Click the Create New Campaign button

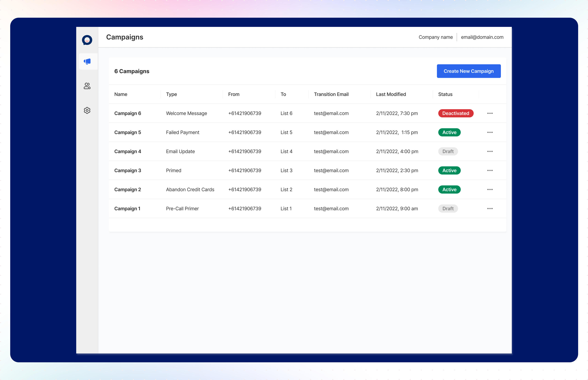click(469, 71)
